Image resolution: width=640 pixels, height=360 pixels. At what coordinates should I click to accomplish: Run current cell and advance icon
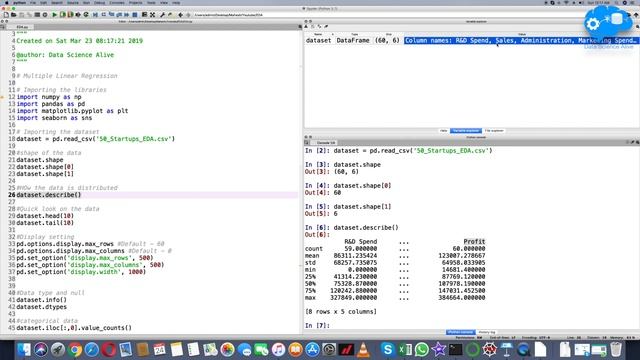[70, 15]
